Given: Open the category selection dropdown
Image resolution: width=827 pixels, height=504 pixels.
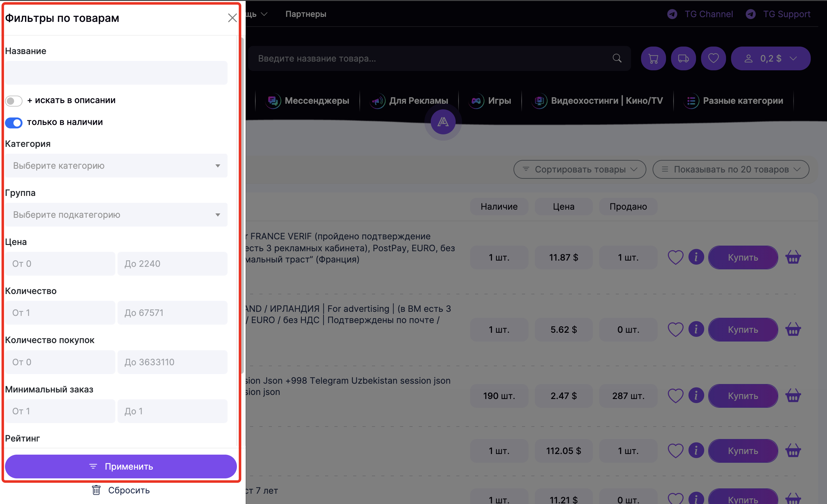Looking at the screenshot, I should click(x=116, y=166).
